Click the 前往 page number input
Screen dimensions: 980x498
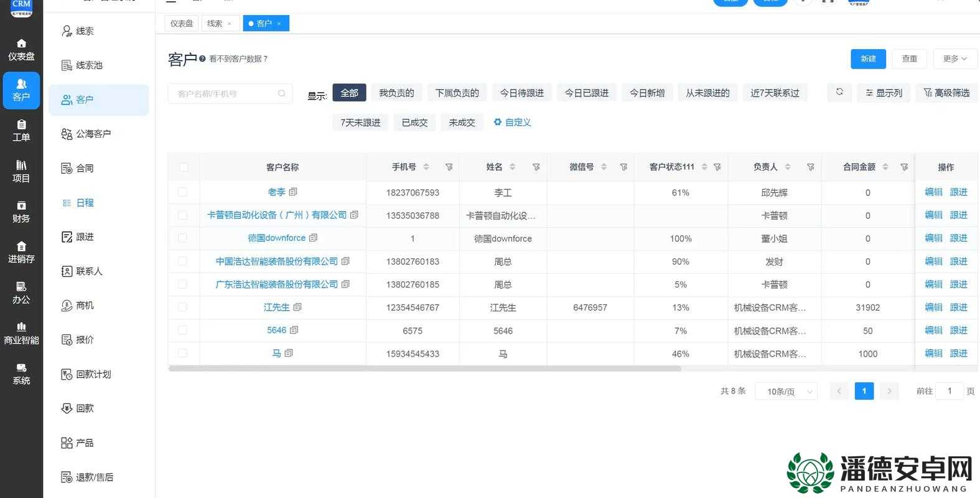(950, 391)
